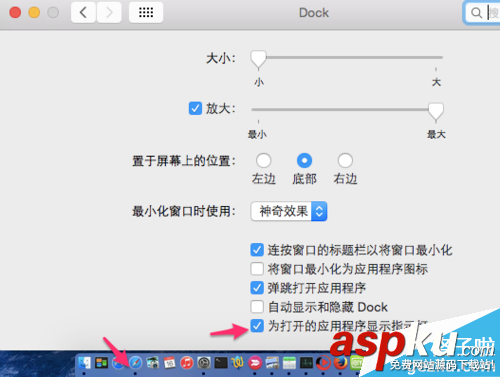Click the 大 label under size slider
This screenshot has width=500, height=377.
(436, 82)
